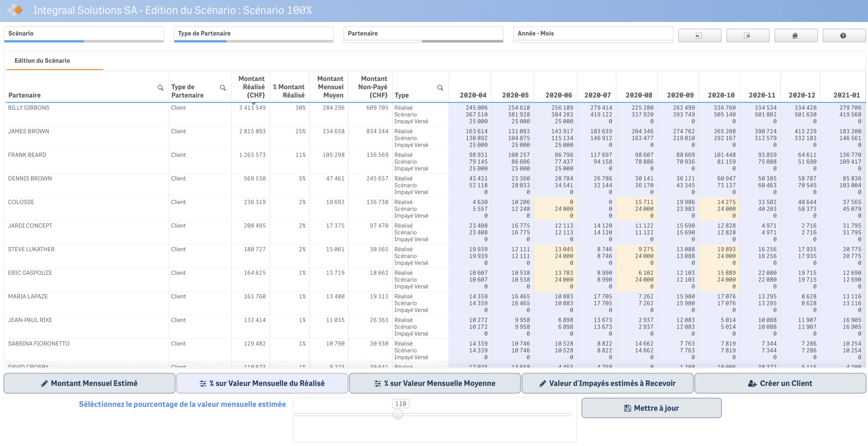The image size is (868, 446).
Task: Search in the Type de Partenaire column
Action: click(223, 88)
